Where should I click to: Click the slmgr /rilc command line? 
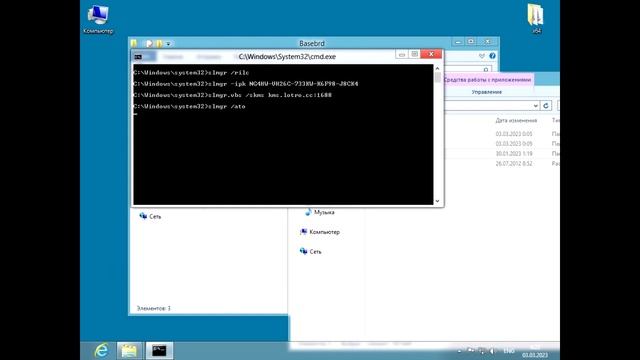[191, 73]
